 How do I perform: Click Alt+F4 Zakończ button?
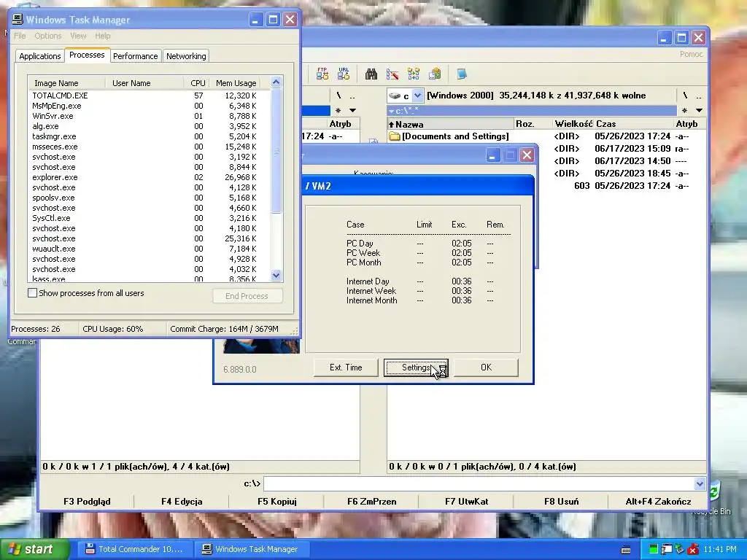pos(658,501)
